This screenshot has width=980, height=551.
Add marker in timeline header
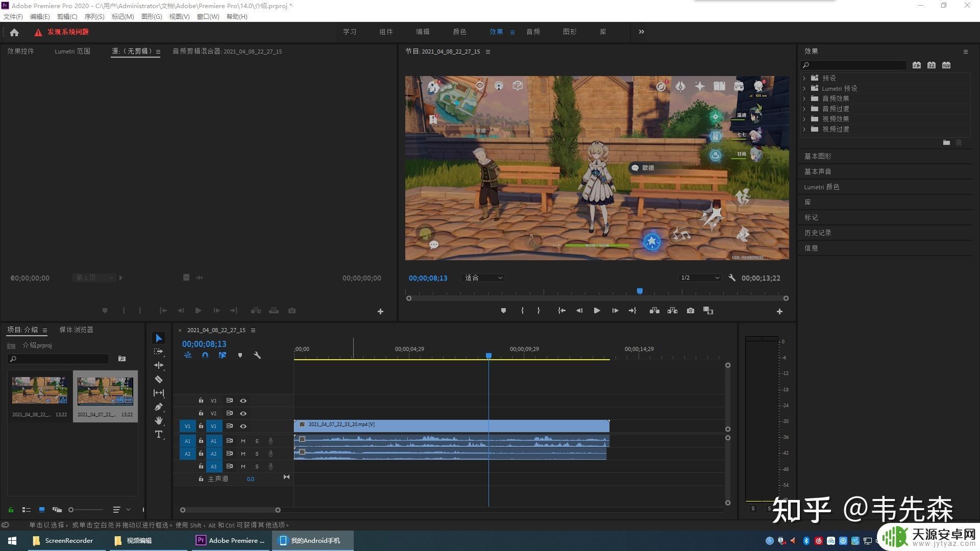[x=240, y=355]
